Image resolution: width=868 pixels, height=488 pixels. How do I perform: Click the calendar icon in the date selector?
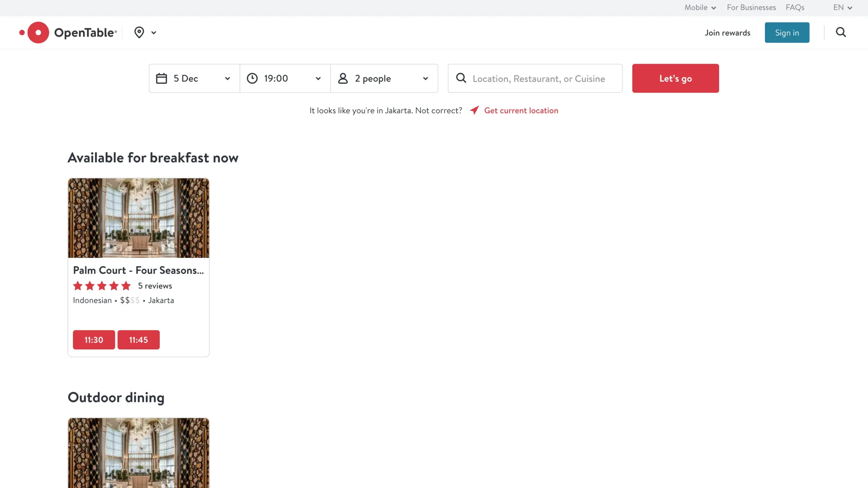point(161,78)
